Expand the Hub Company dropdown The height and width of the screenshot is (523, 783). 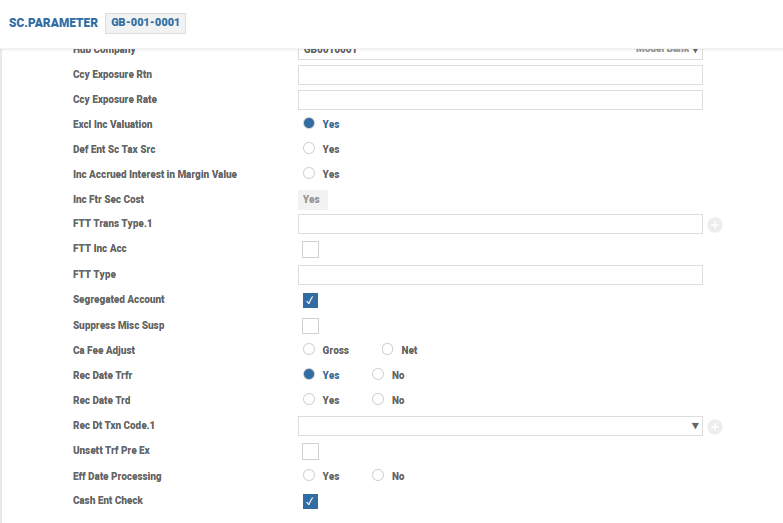coord(500,50)
